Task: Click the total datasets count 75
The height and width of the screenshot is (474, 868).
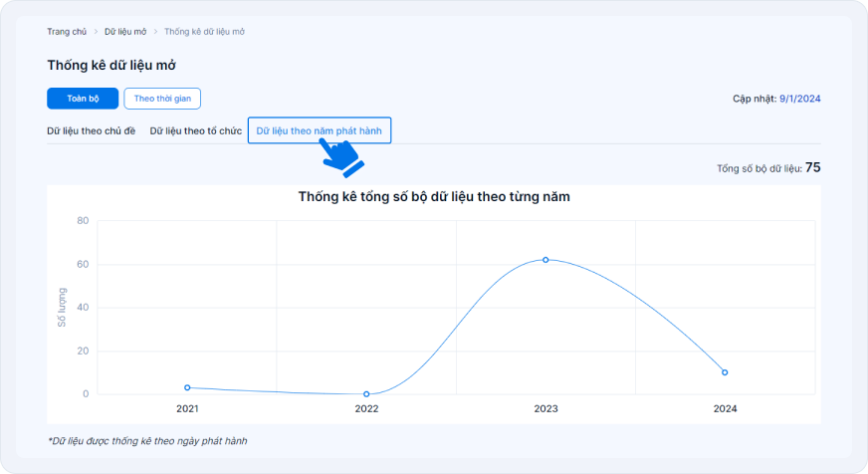Action: coord(812,167)
